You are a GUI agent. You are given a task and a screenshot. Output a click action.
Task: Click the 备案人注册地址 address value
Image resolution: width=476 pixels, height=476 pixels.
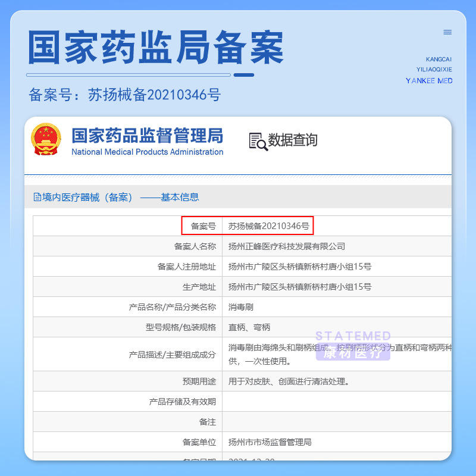(x=300, y=267)
